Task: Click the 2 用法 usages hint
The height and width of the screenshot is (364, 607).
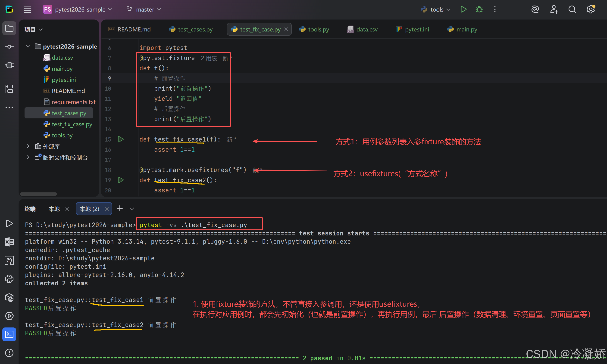Action: (209, 58)
